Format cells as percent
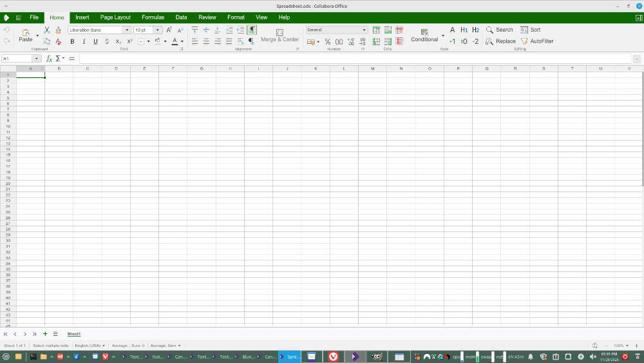 (x=328, y=42)
